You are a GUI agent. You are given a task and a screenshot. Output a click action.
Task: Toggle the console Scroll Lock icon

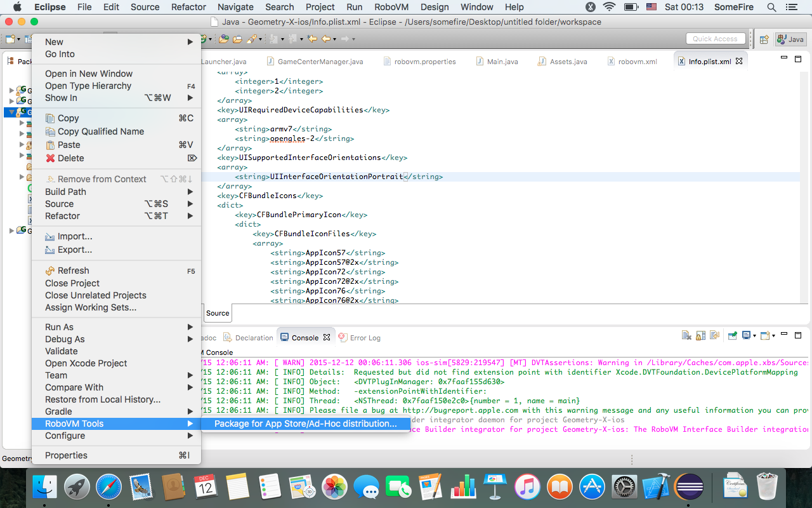[x=700, y=336]
